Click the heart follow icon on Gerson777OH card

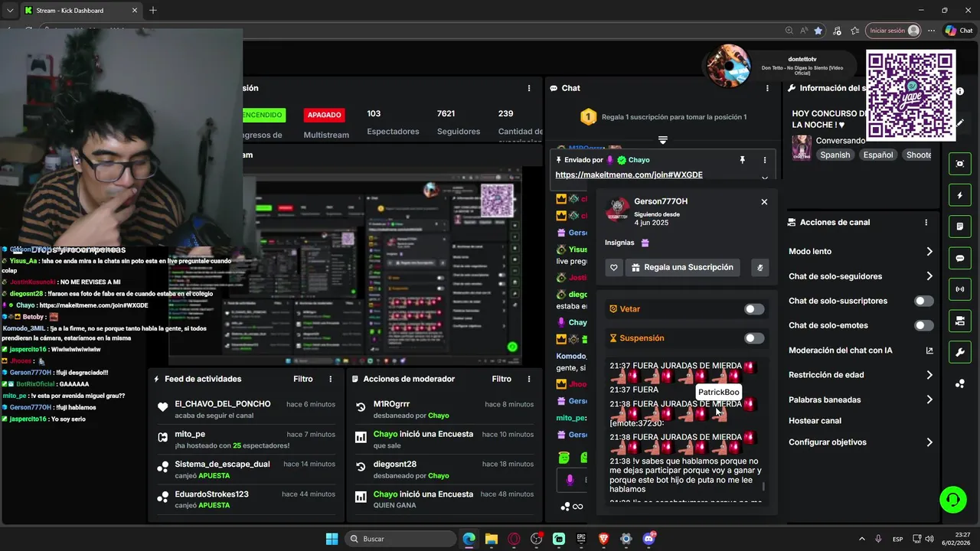[613, 268]
